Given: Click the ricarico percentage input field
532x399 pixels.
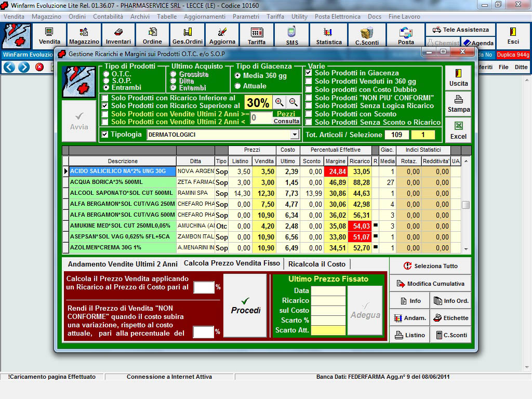Looking at the screenshot, I should pos(204,287).
